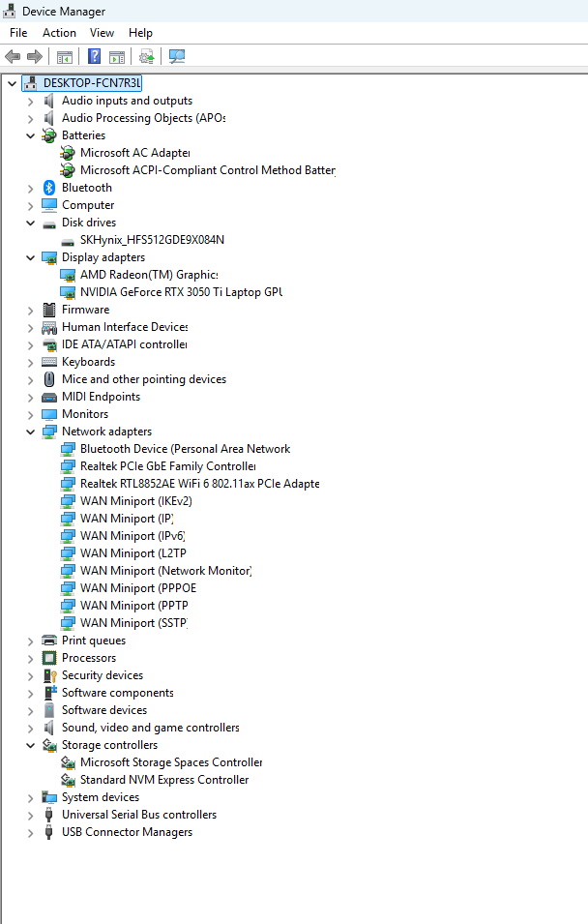Image resolution: width=588 pixels, height=924 pixels.
Task: Collapse the Network adapters chevron
Action: tap(31, 432)
